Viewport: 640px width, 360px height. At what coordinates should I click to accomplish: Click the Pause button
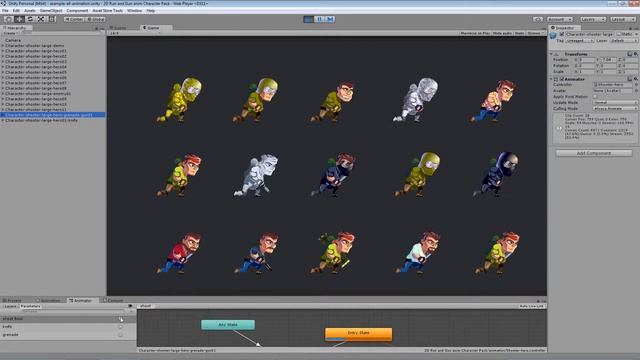(319, 19)
